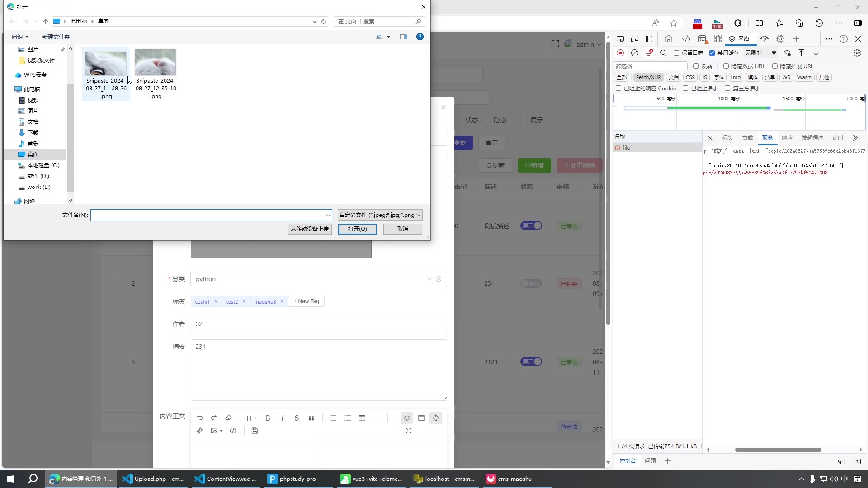Open DevTools network settings gear

point(857,53)
